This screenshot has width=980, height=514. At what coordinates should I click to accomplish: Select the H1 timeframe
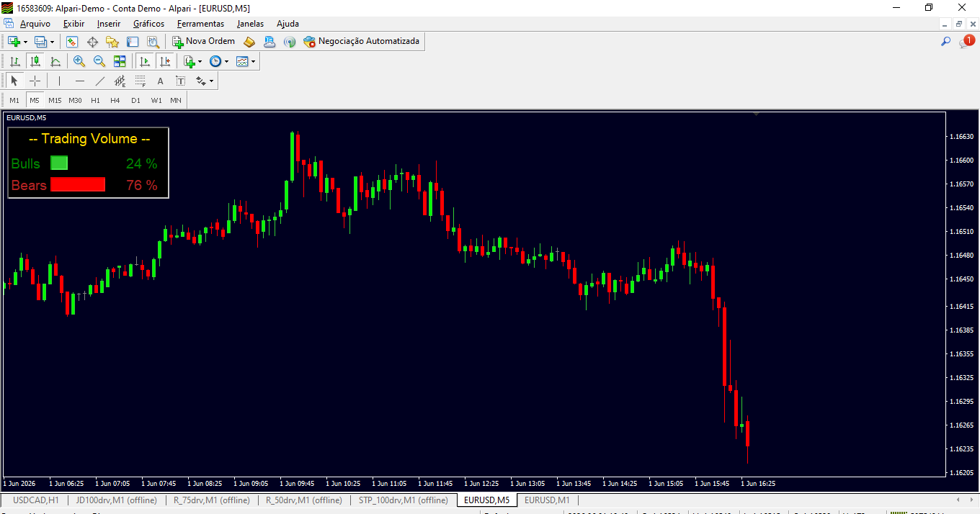tap(95, 100)
